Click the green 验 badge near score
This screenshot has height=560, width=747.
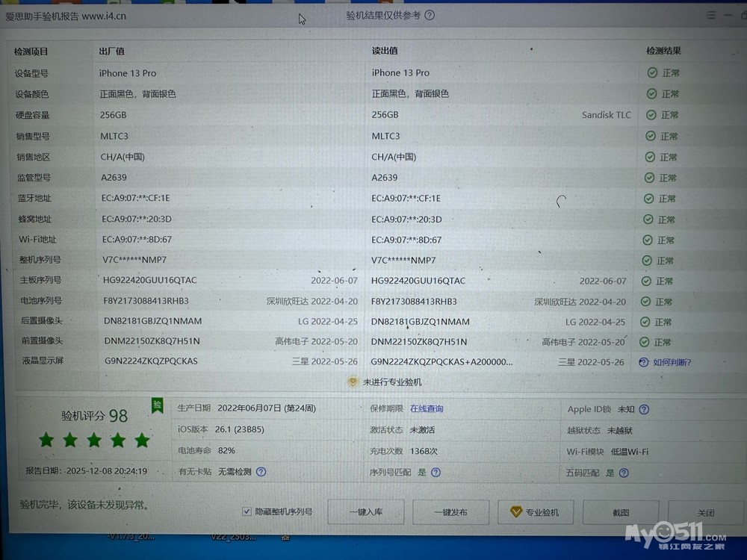coord(157,405)
